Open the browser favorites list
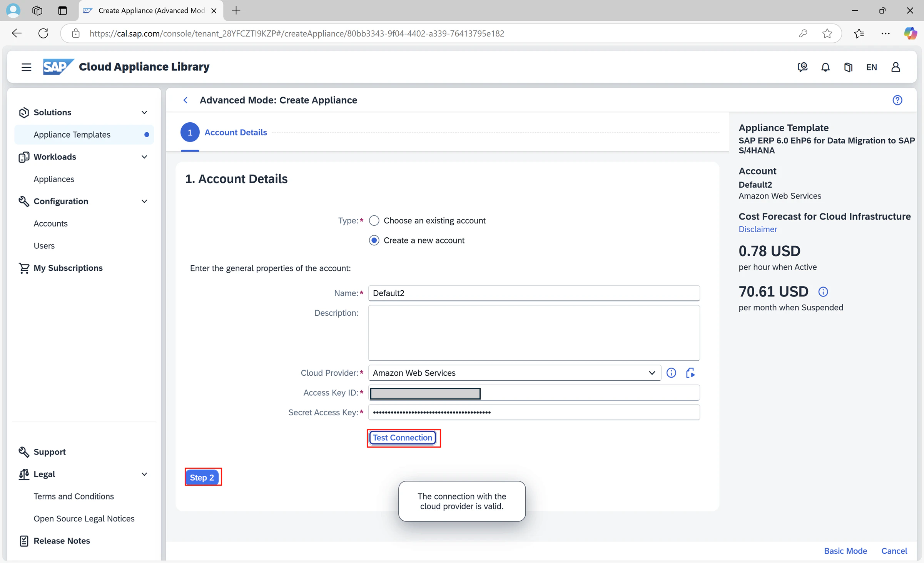The height and width of the screenshot is (563, 924). (x=859, y=33)
